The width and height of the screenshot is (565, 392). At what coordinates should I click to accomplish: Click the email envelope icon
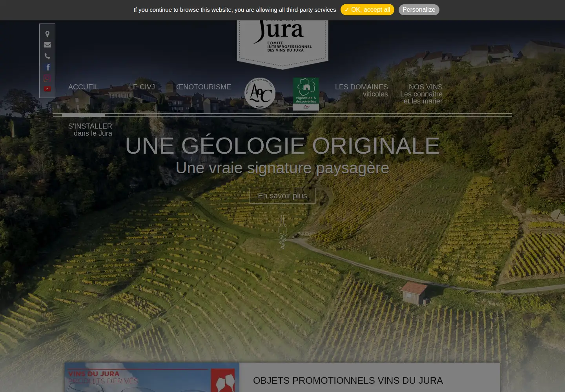(47, 45)
